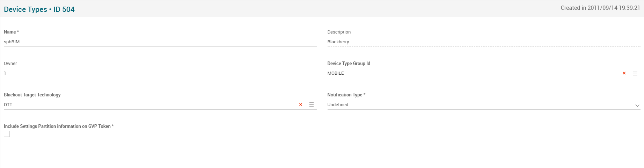Clear the Device Type Group Id value
The image size is (644, 168).
(x=624, y=73)
